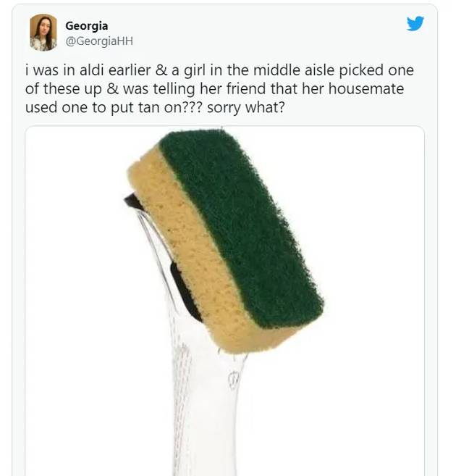
Task: Click the blue Twitter bird icon
Action: (415, 23)
